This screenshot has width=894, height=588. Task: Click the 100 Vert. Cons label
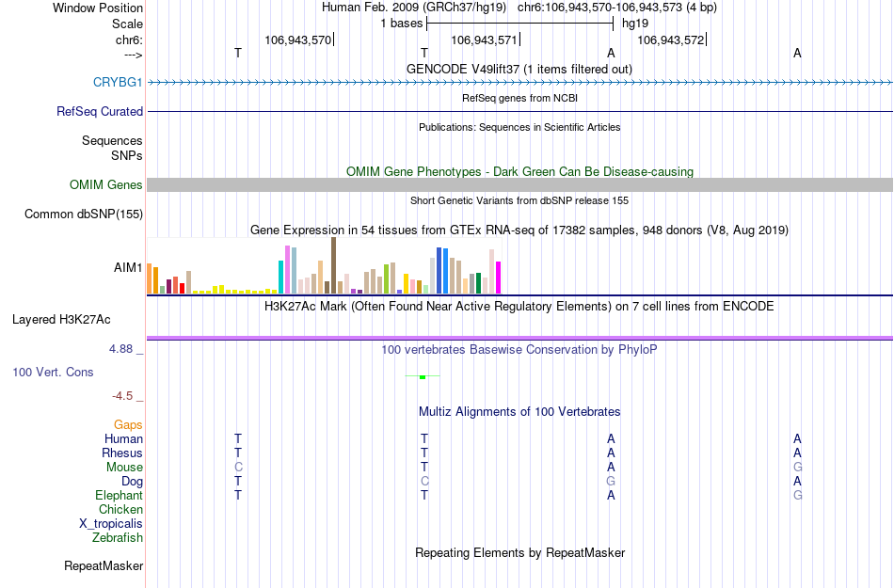53,372
